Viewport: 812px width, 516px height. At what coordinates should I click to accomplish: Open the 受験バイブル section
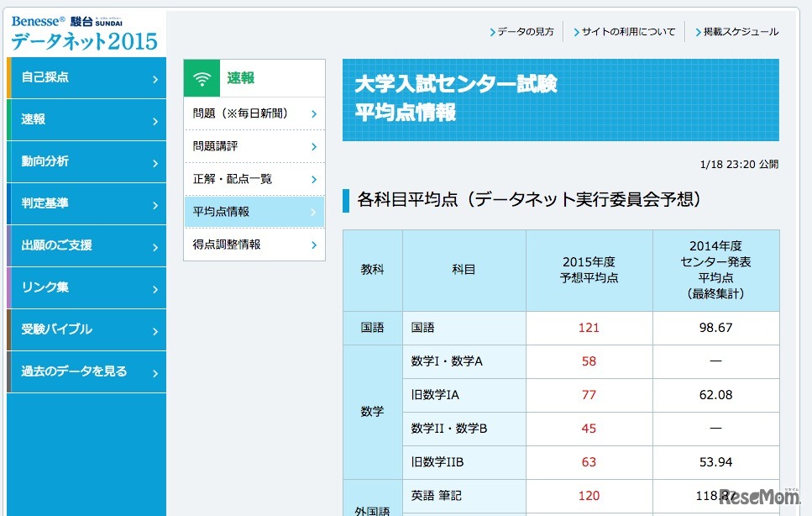tap(86, 329)
